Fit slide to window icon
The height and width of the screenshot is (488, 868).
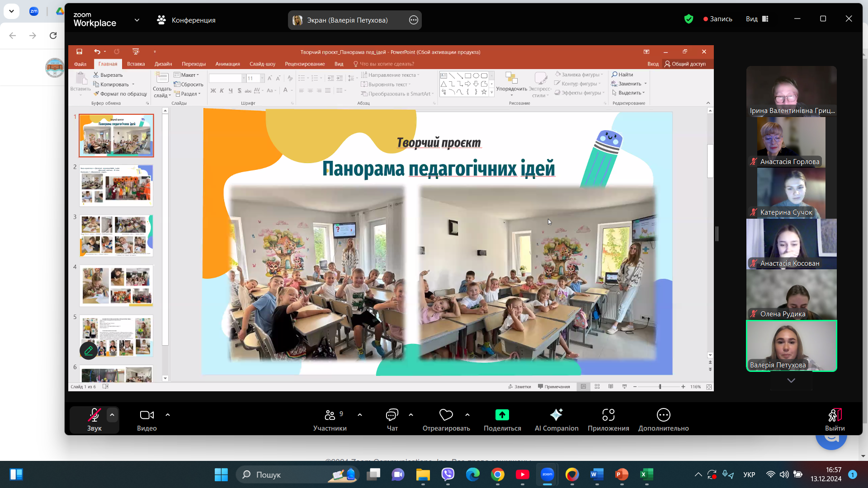pyautogui.click(x=709, y=387)
